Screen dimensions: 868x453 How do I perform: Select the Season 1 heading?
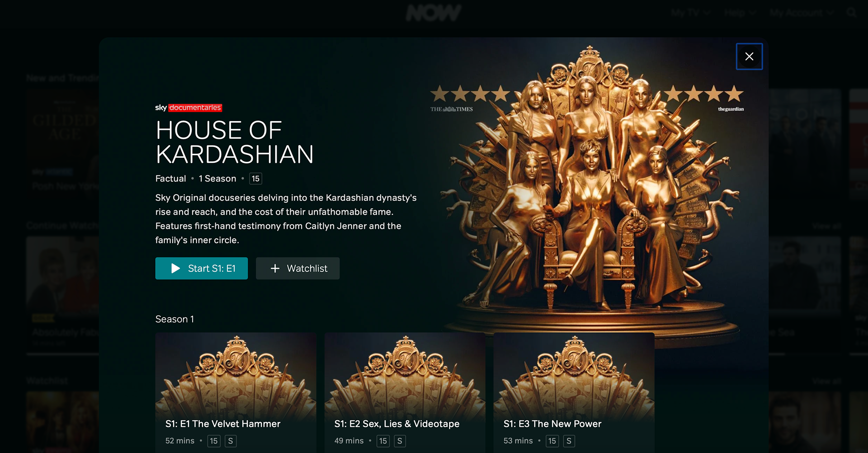pos(175,319)
